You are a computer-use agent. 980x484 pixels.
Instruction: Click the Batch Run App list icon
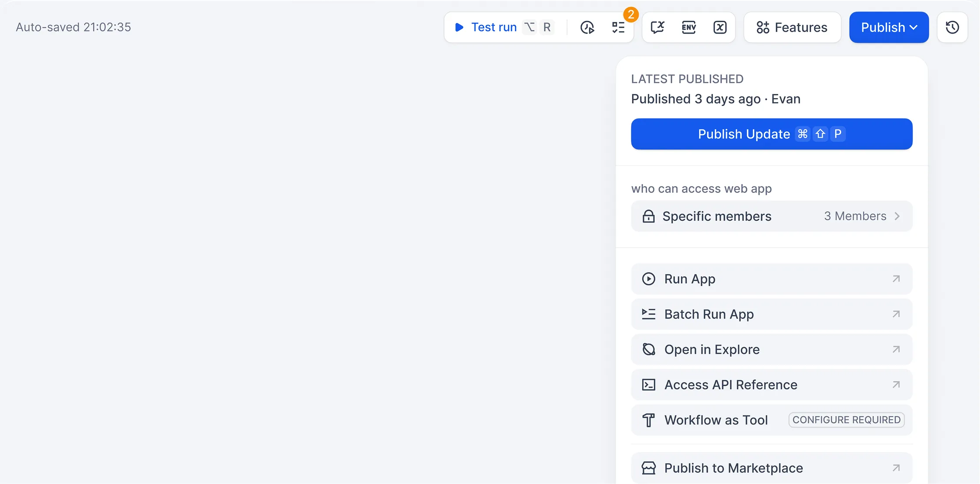coord(648,314)
